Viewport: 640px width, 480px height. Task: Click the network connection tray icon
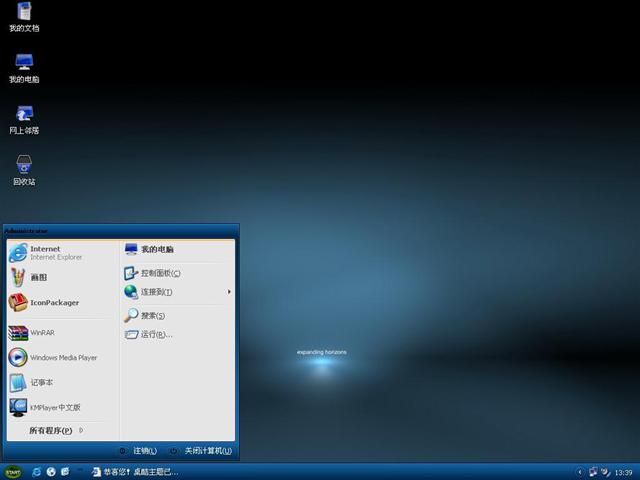(593, 472)
